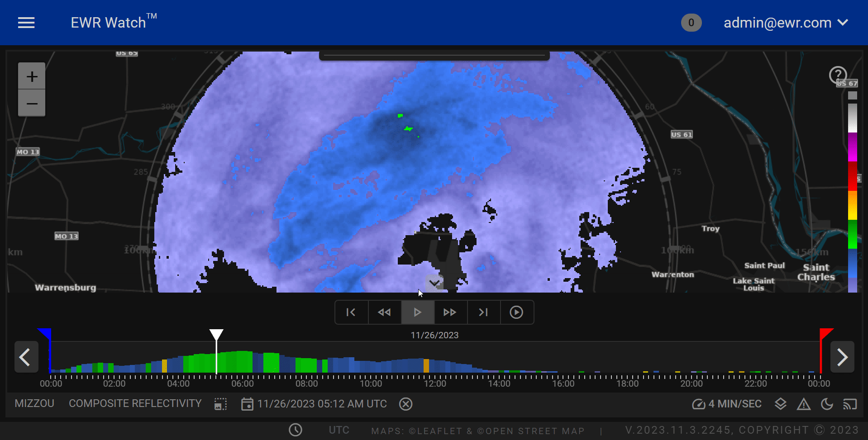Fast-forward the radar animation
Image resolution: width=868 pixels, height=440 pixels.
450,312
